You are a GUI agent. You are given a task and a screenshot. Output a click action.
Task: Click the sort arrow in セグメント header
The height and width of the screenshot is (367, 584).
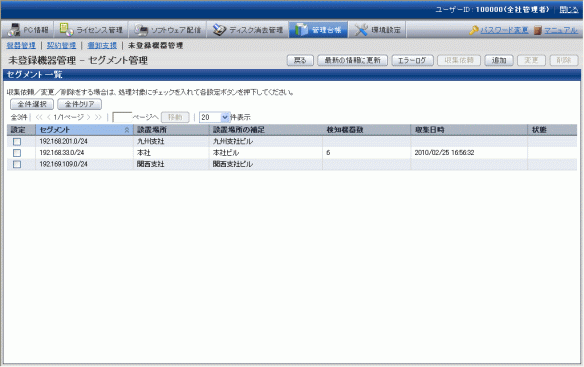coord(127,130)
